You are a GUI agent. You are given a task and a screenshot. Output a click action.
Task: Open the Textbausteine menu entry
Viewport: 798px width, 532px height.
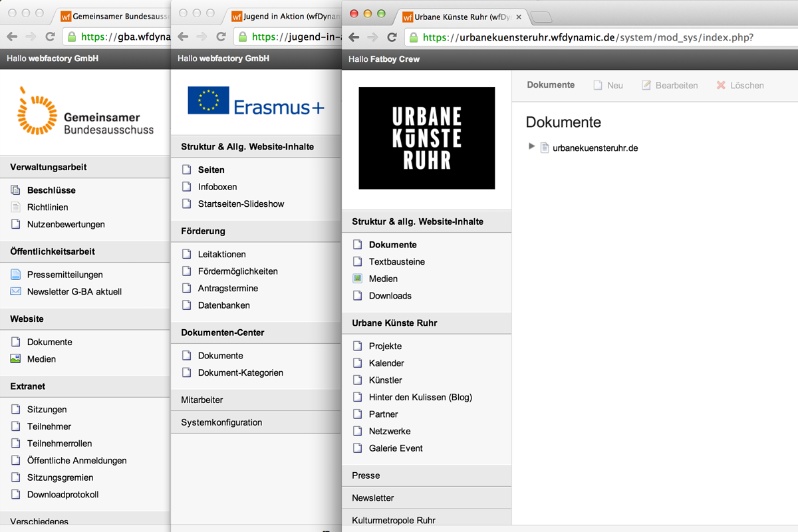pos(396,261)
